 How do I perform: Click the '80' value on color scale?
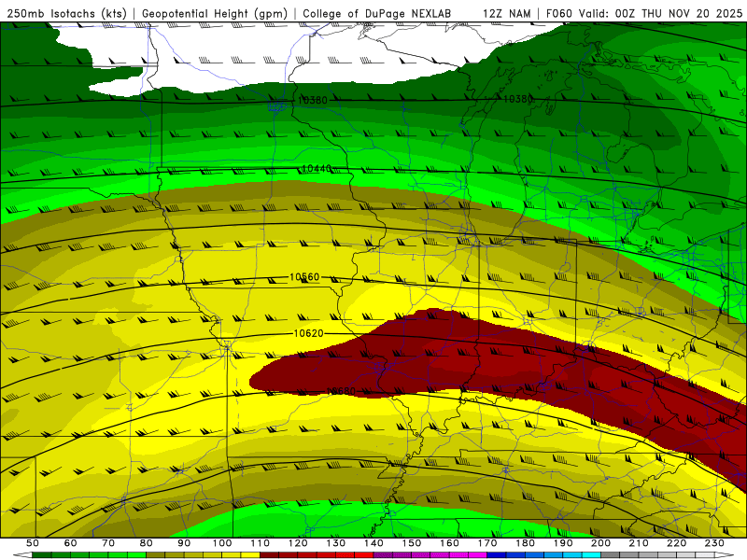tap(147, 543)
